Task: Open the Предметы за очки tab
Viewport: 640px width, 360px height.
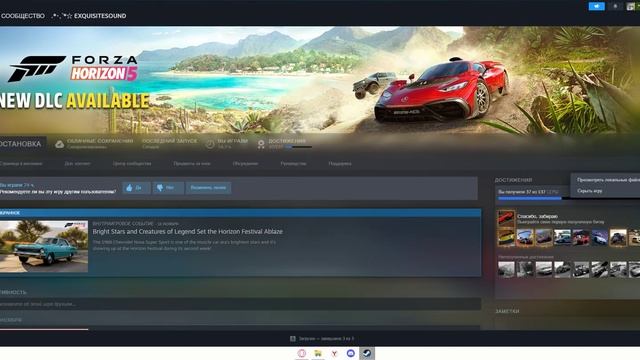Action: (192, 164)
